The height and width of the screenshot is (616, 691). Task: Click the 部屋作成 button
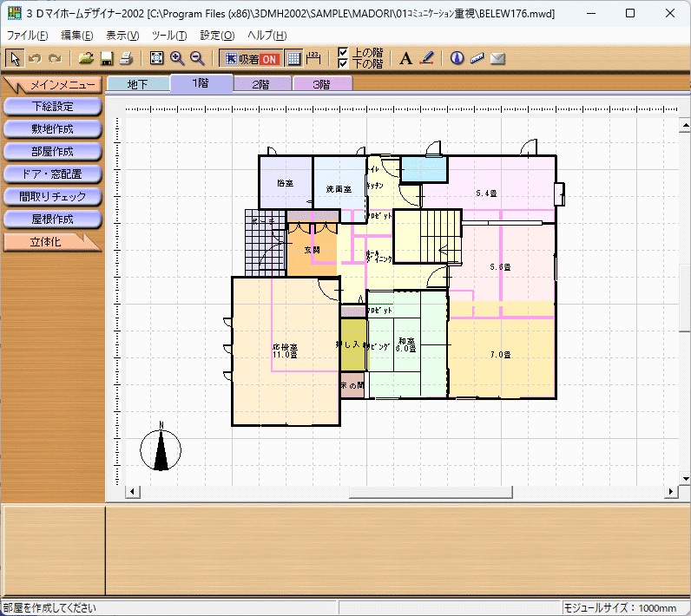[52, 151]
